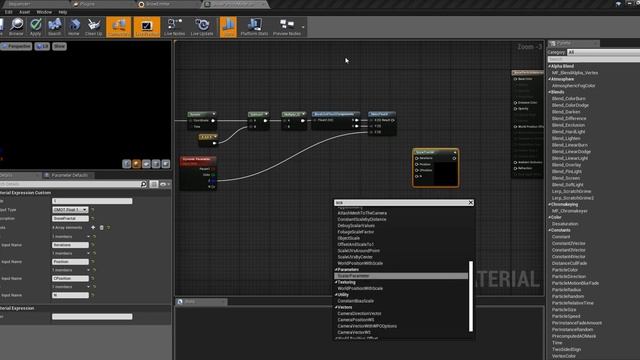Open Platform Stats from the toolbar
640x360 pixels.
254,27
